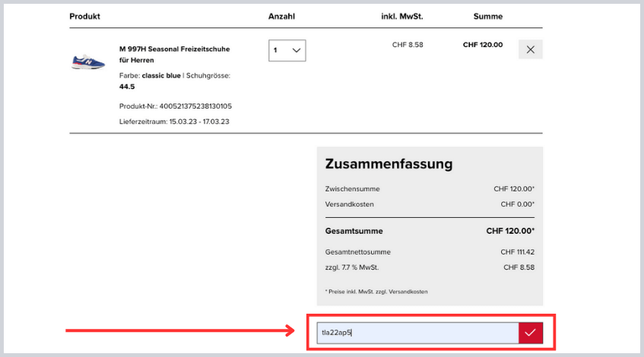
Task: Click the bold Gesamtsumme label
Action: (354, 231)
